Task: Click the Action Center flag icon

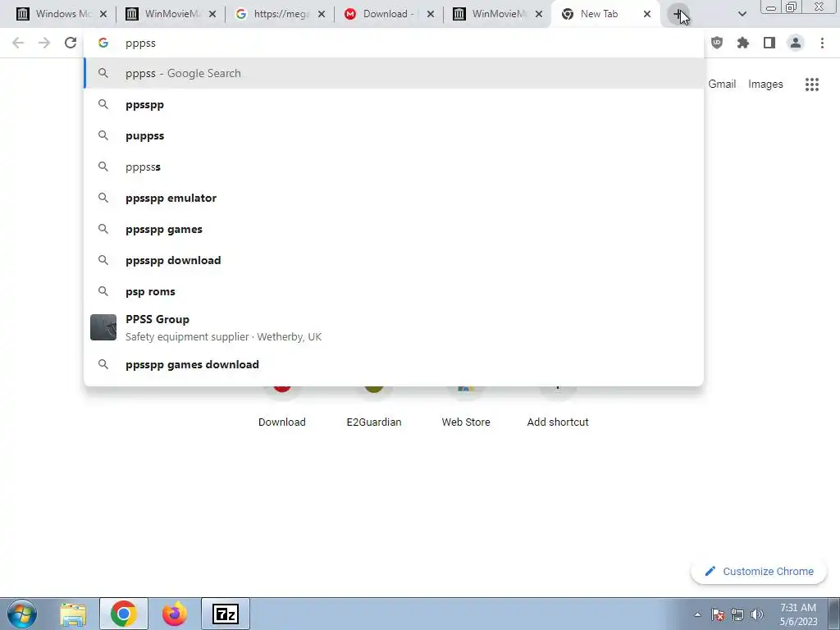Action: (718, 614)
